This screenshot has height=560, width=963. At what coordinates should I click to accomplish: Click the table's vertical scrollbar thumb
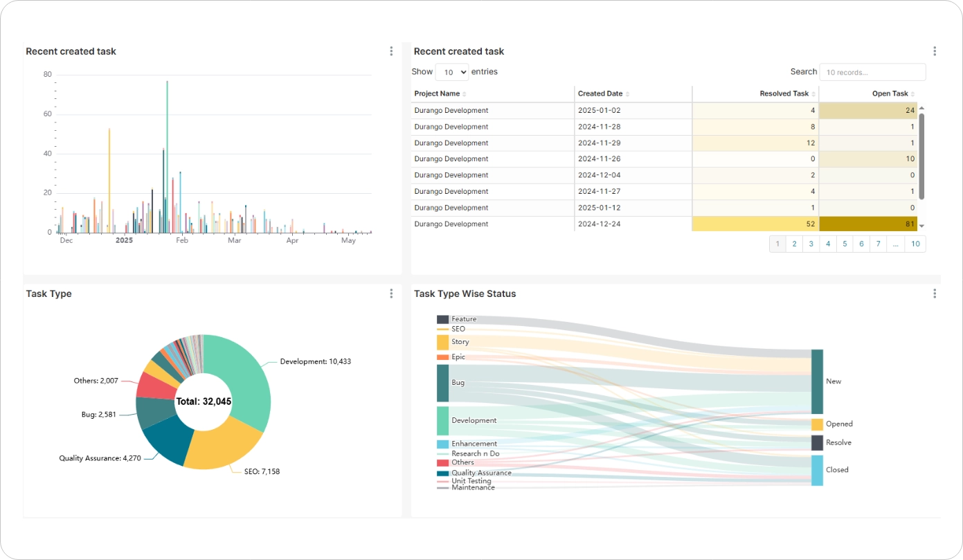(x=921, y=156)
